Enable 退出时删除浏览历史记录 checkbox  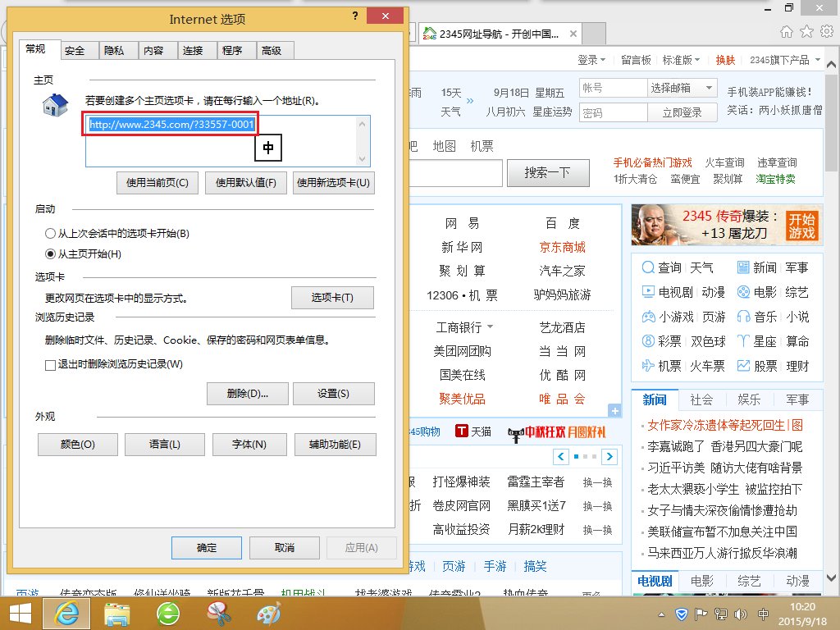click(51, 364)
